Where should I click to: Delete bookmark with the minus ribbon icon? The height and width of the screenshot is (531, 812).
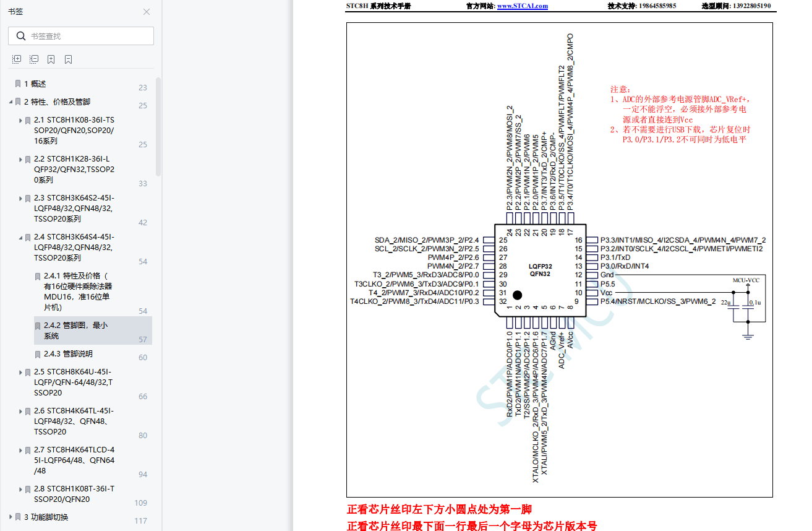[69, 59]
